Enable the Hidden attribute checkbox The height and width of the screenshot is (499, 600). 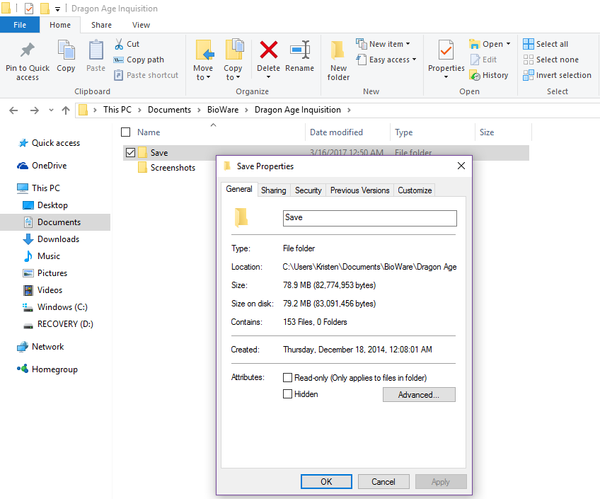(x=287, y=394)
